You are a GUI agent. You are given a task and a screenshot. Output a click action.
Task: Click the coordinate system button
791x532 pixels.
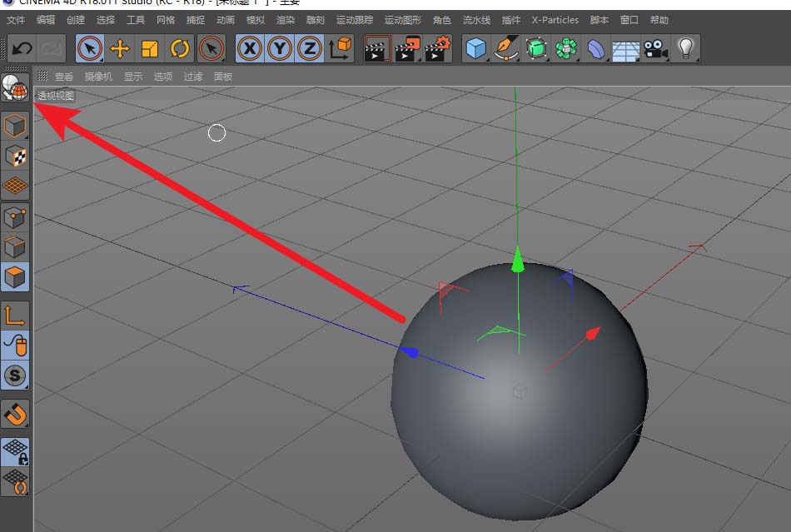point(341,49)
